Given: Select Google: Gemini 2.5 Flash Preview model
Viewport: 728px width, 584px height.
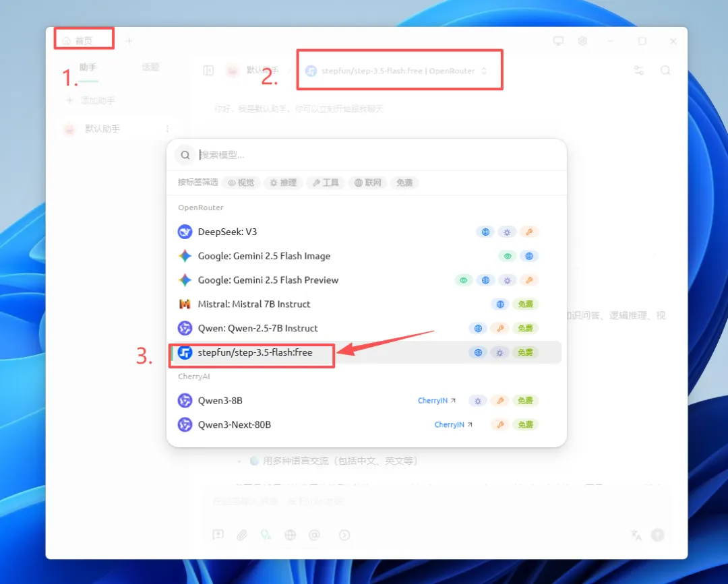Looking at the screenshot, I should [x=366, y=280].
